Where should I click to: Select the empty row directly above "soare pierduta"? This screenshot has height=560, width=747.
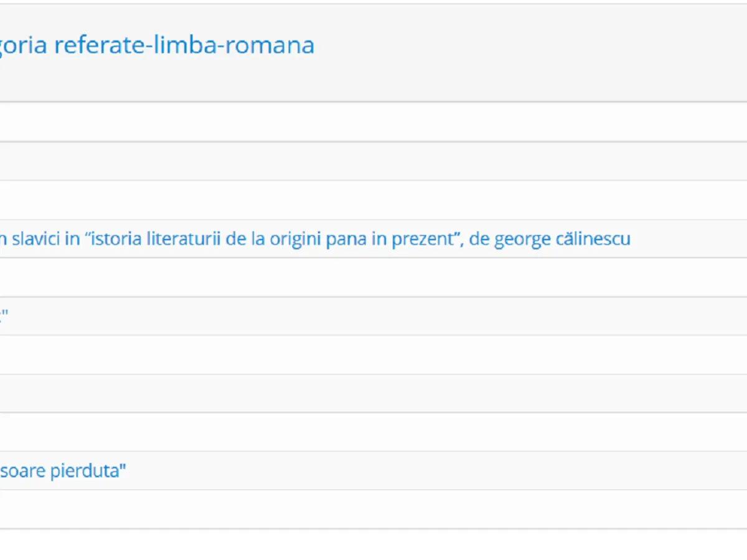coord(374,432)
